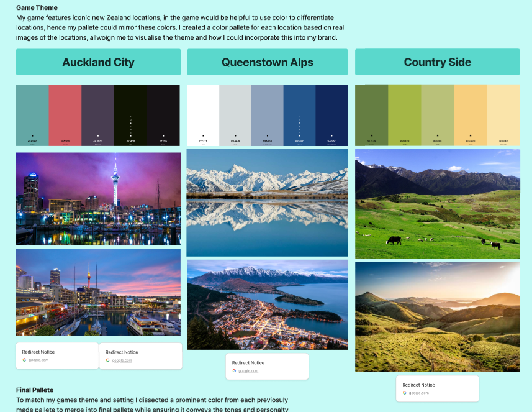Open the google.com link under the Queenstown night photo

click(x=248, y=370)
